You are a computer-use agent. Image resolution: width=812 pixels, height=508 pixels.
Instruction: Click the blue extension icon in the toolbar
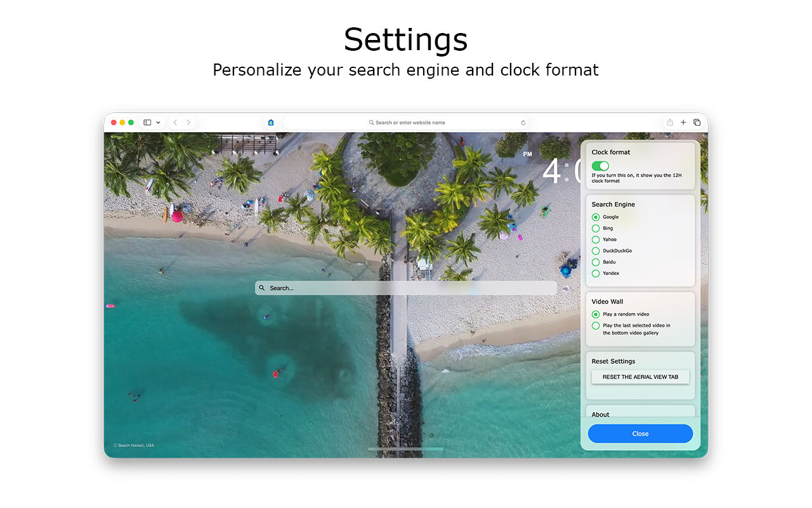[271, 123]
